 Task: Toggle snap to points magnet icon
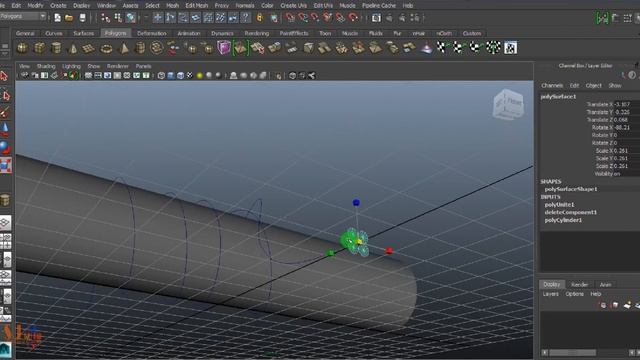pyautogui.click(x=315, y=18)
